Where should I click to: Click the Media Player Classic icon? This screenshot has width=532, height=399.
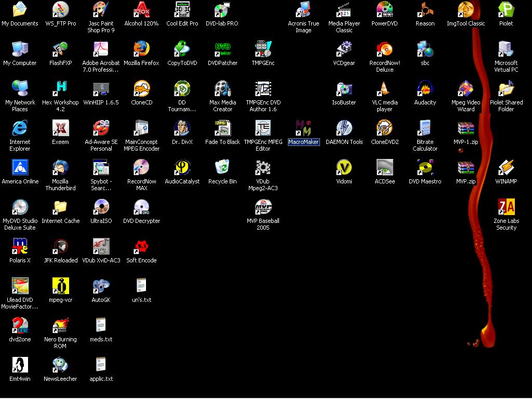click(x=344, y=9)
